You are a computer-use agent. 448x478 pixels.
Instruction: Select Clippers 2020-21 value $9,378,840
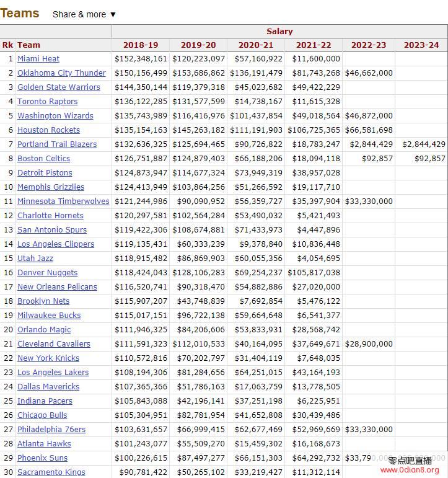coord(261,244)
